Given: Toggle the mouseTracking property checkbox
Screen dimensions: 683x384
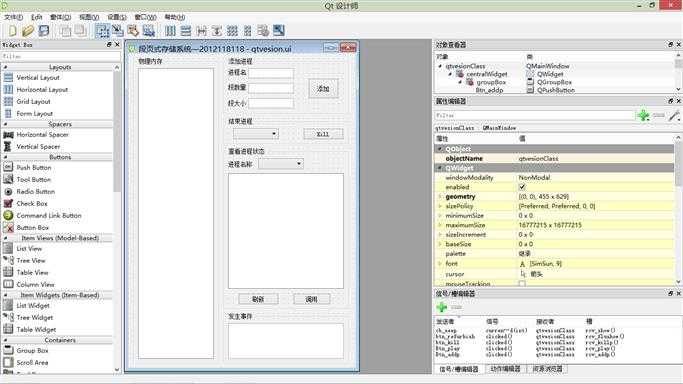Looking at the screenshot, I should click(x=522, y=284).
